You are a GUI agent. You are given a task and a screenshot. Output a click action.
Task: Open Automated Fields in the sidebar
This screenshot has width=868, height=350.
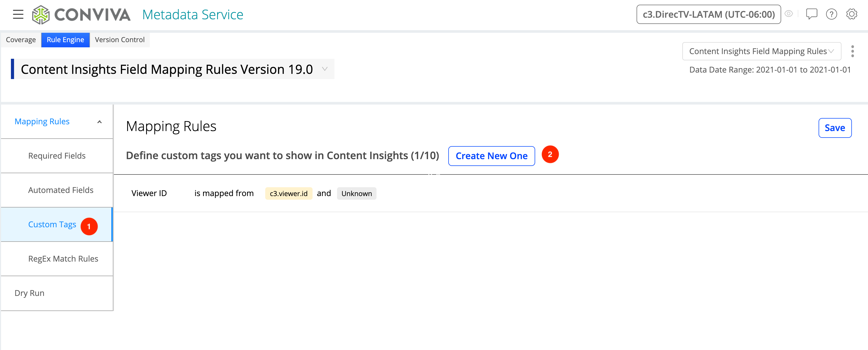[57, 190]
